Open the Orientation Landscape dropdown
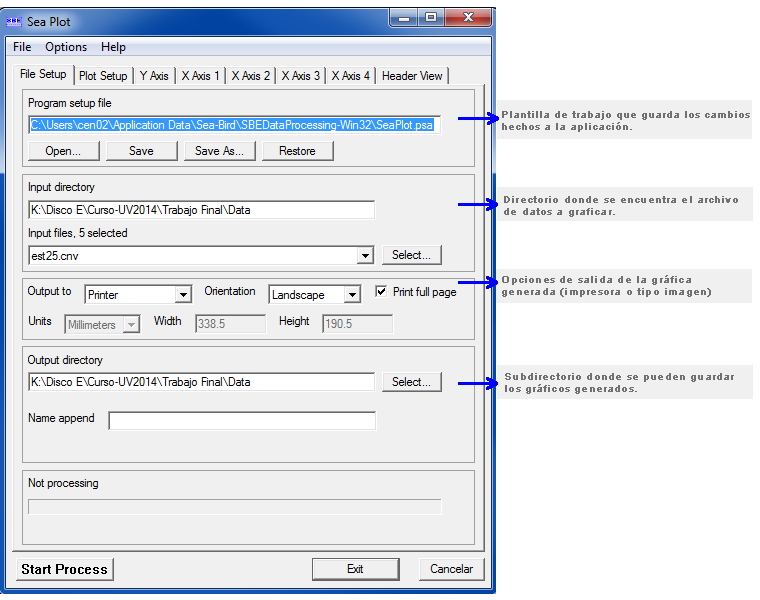 351,295
